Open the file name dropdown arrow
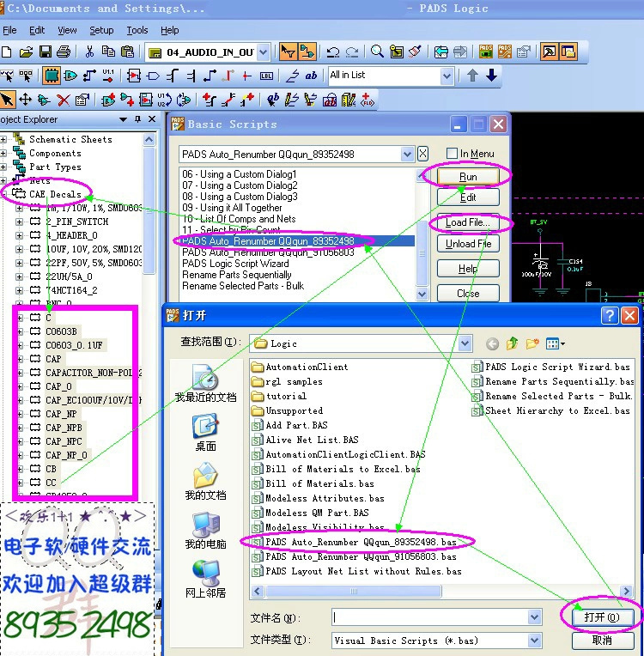Image resolution: width=644 pixels, height=656 pixels. (534, 617)
